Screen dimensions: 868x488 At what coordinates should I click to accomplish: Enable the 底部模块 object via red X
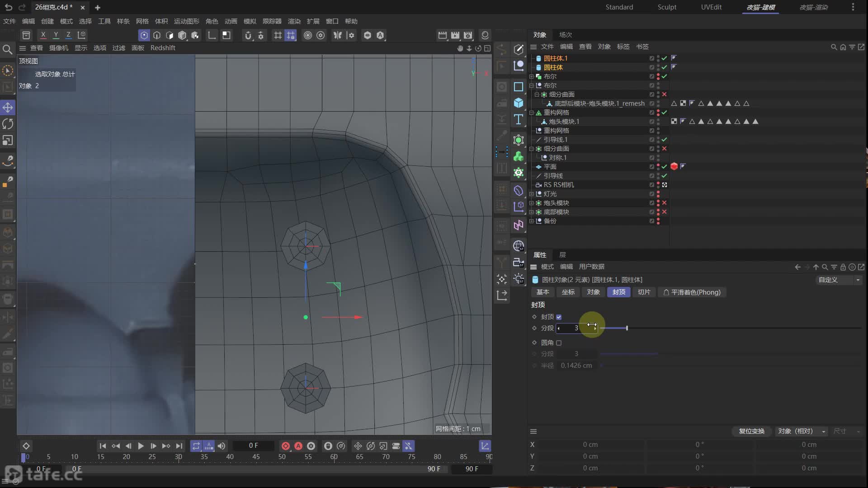664,212
